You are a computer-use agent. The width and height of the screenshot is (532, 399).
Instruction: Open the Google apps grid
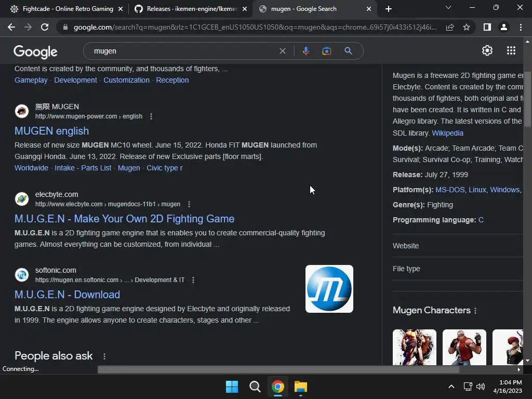511,50
